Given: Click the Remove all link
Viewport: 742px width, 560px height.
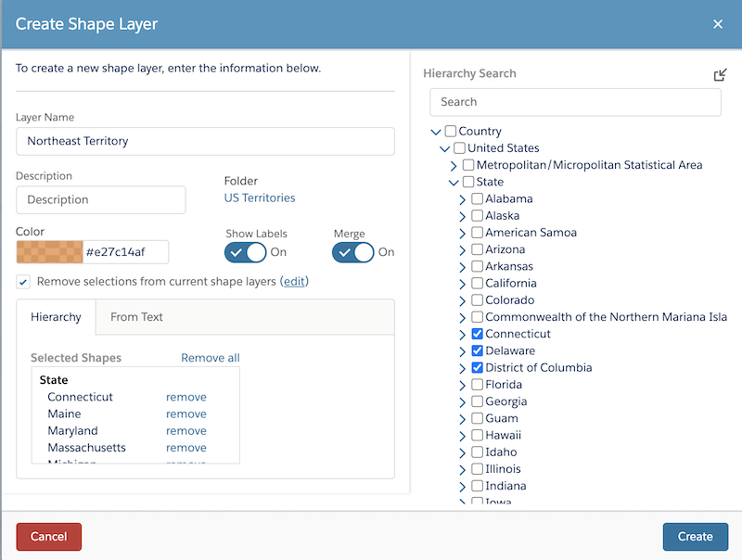Looking at the screenshot, I should pos(211,358).
